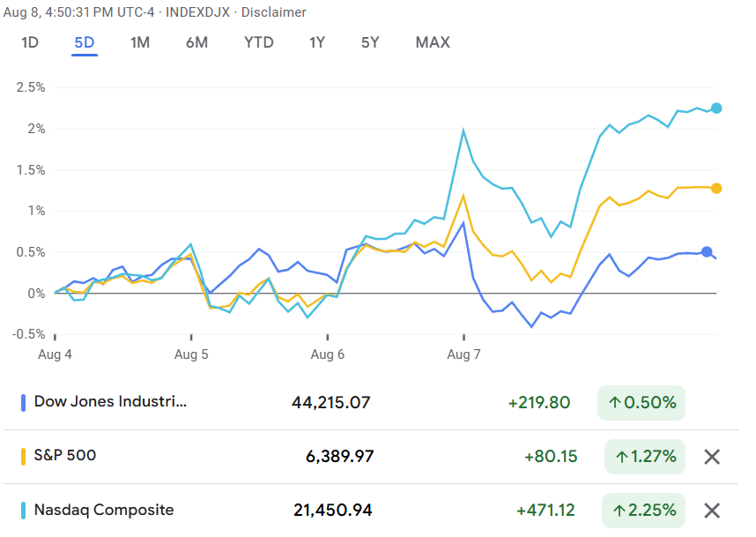Viewport: 756px width, 537px height.
Task: Show the 6M time range
Action: (197, 42)
